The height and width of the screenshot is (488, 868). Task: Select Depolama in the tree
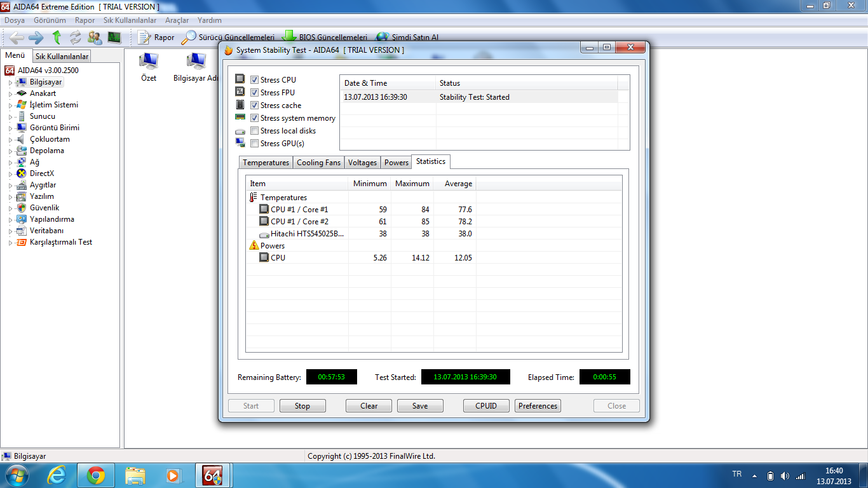point(47,151)
